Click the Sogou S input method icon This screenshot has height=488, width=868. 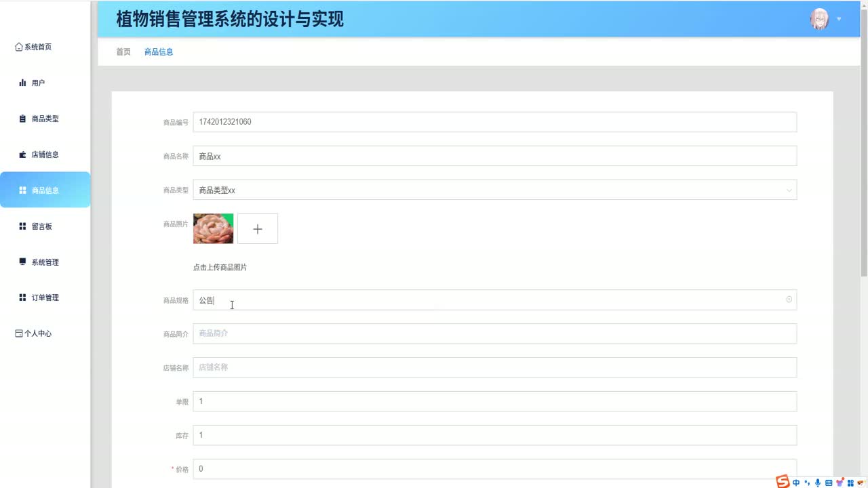pyautogui.click(x=783, y=482)
